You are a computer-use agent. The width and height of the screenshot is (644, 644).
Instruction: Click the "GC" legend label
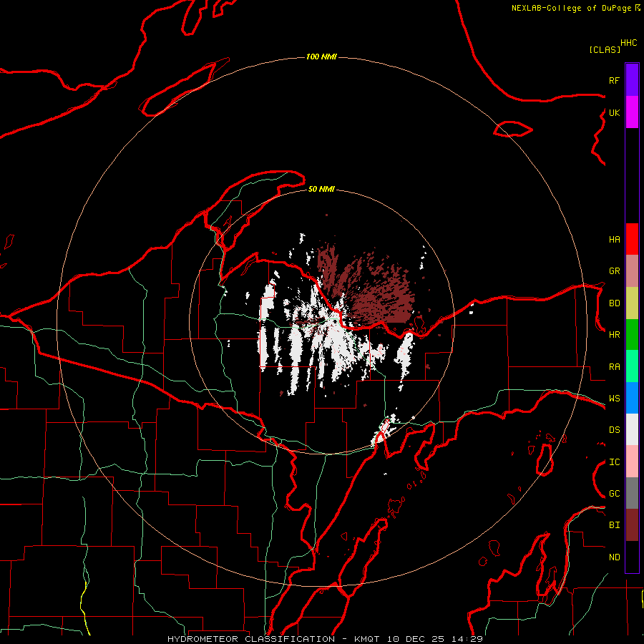pos(614,494)
